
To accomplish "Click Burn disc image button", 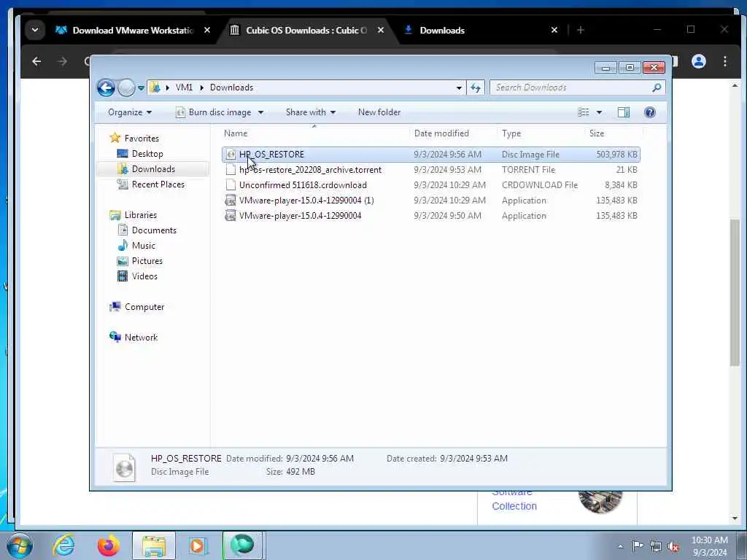I will tap(214, 112).
